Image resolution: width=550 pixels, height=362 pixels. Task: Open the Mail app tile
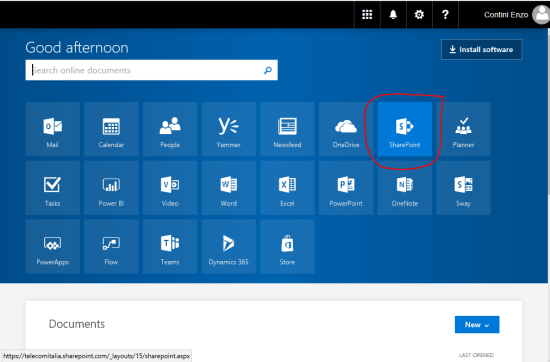[x=53, y=129]
